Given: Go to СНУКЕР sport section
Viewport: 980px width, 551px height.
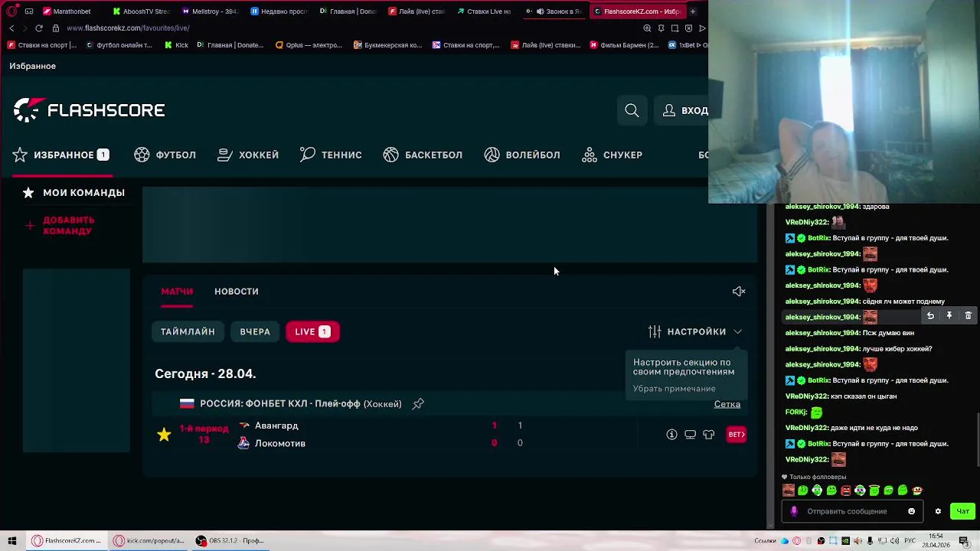Looking at the screenshot, I should click(x=612, y=155).
